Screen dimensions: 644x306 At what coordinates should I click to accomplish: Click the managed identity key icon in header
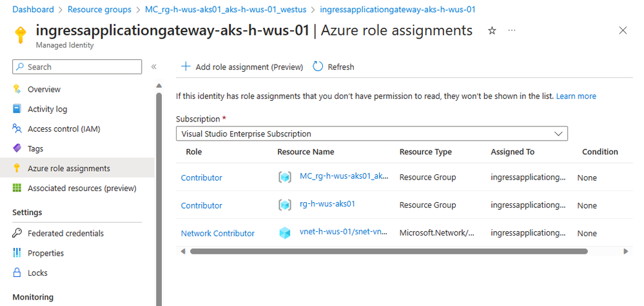pos(21,36)
